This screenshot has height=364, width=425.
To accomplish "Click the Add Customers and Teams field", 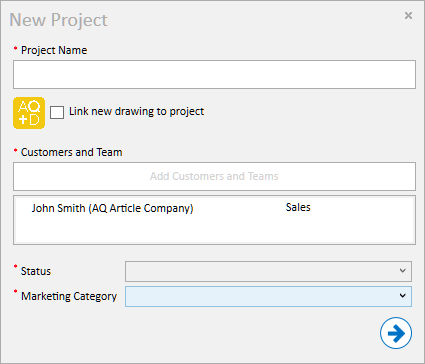I will [x=214, y=176].
